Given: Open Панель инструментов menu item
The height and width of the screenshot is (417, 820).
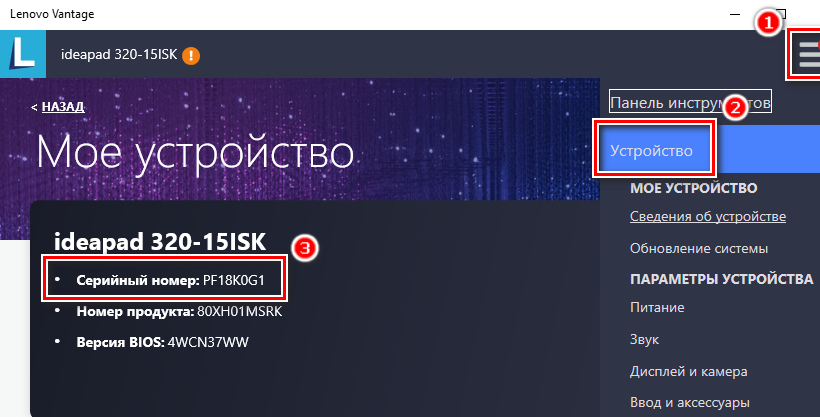Looking at the screenshot, I should click(690, 103).
